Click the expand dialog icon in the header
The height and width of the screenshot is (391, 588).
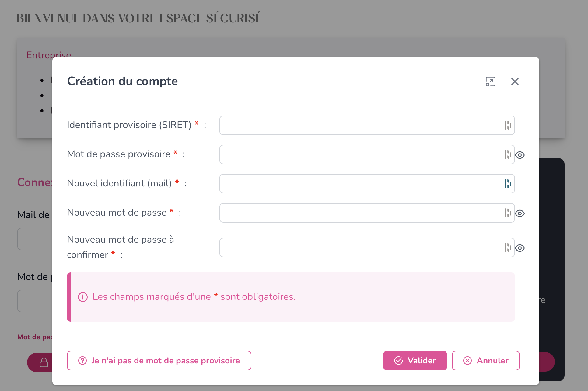490,81
